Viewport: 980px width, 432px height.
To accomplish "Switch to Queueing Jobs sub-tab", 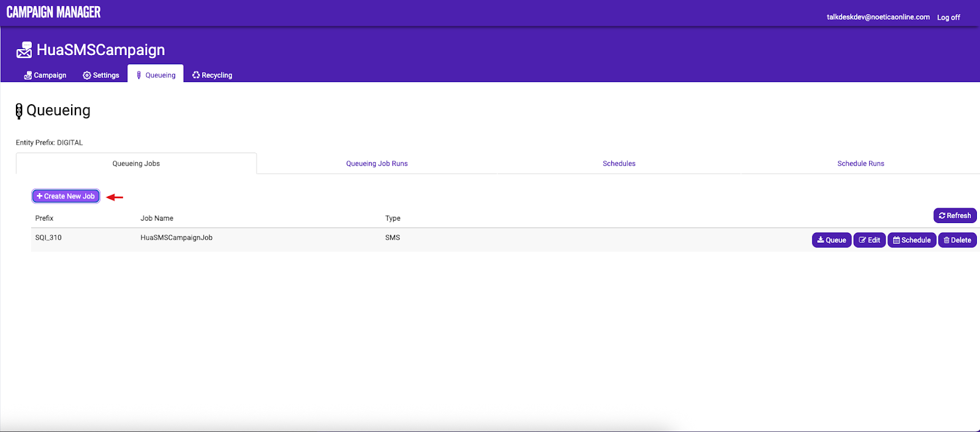I will coord(136,164).
